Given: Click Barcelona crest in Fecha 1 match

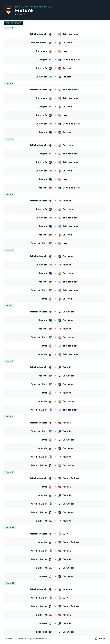Looking at the screenshot, I should (50, 51).
